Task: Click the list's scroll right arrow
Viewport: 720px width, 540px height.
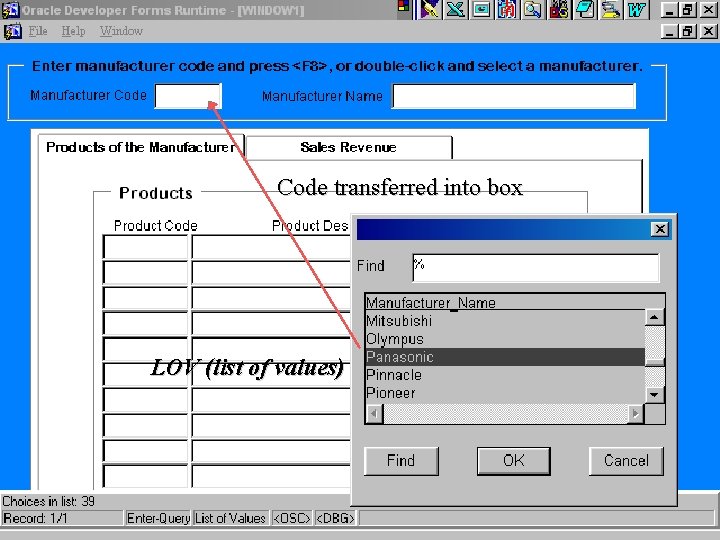Action: point(636,413)
